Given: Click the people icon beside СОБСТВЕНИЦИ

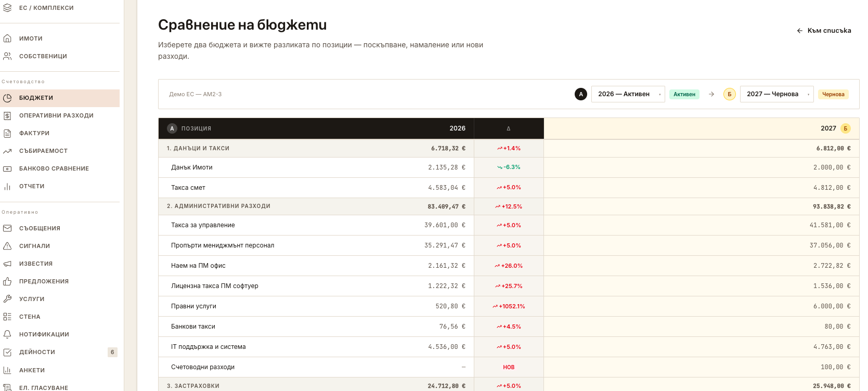Looking at the screenshot, I should coord(7,56).
